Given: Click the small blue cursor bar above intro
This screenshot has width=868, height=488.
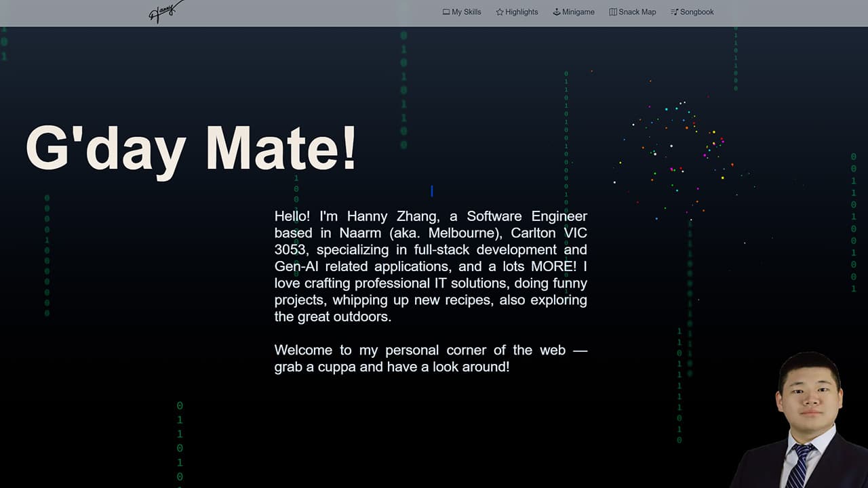Looking at the screenshot, I should [x=432, y=191].
